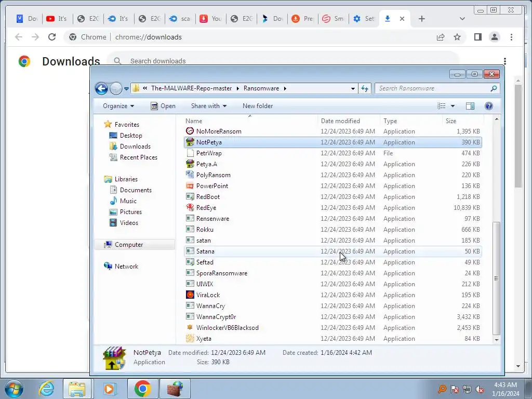The width and height of the screenshot is (532, 399).
Task: Select Network in navigation pane
Action: pyautogui.click(x=126, y=267)
